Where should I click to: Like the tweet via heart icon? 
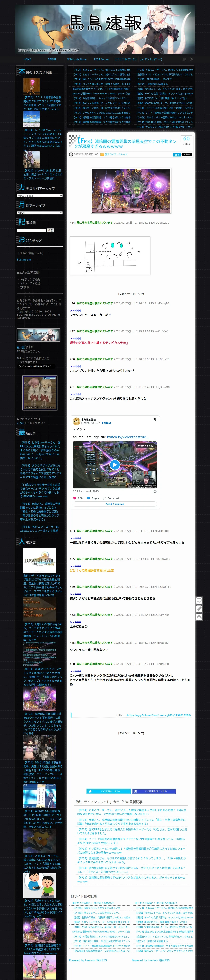tap(75, 498)
